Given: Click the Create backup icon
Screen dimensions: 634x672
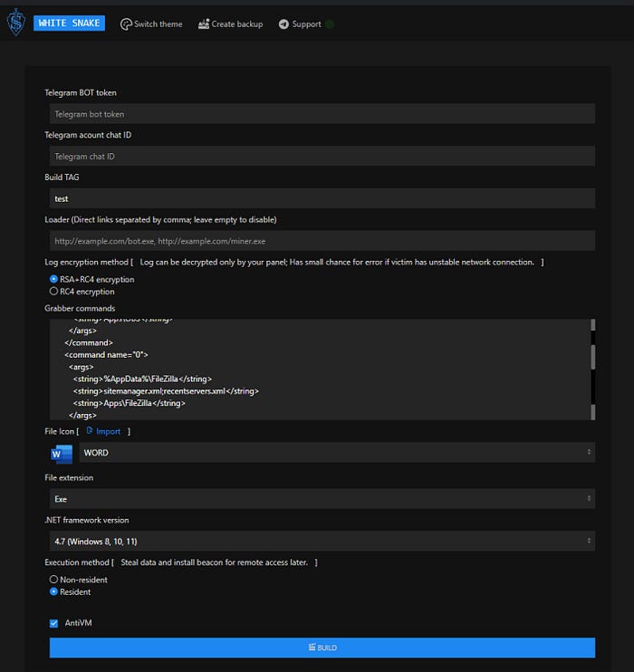Looking at the screenshot, I should [x=203, y=24].
